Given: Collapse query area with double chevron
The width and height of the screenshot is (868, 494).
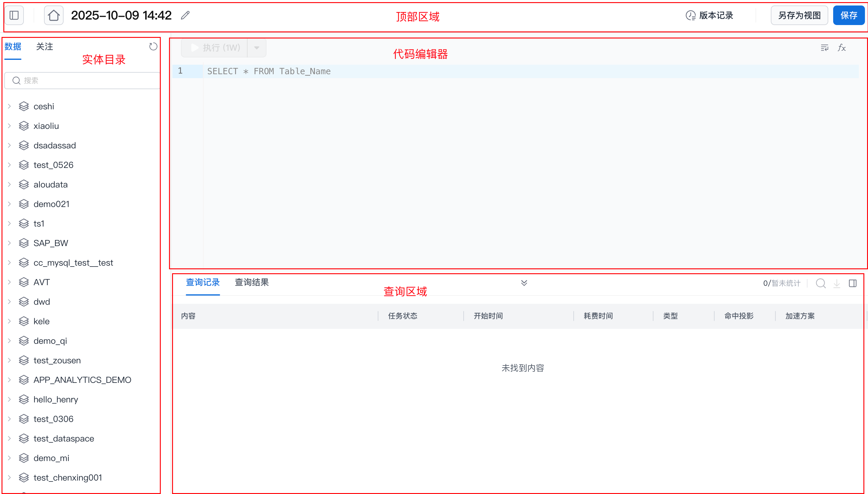Looking at the screenshot, I should tap(524, 283).
